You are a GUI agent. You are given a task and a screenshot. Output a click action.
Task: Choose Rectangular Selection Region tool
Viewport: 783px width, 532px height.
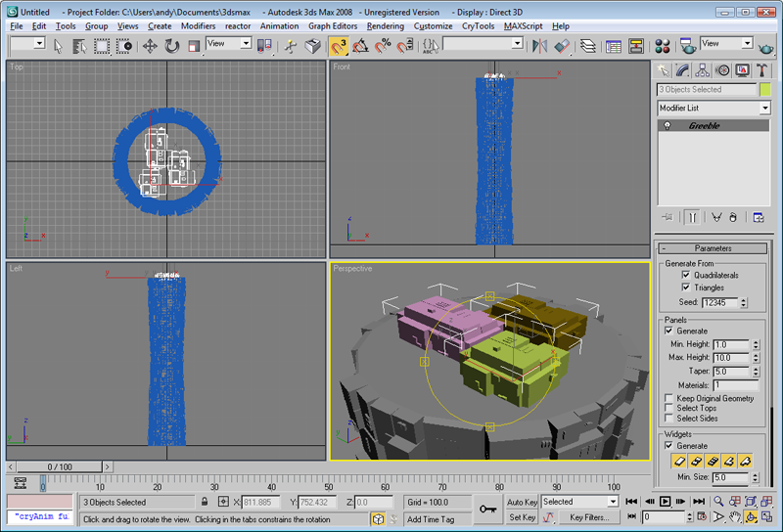coord(102,46)
